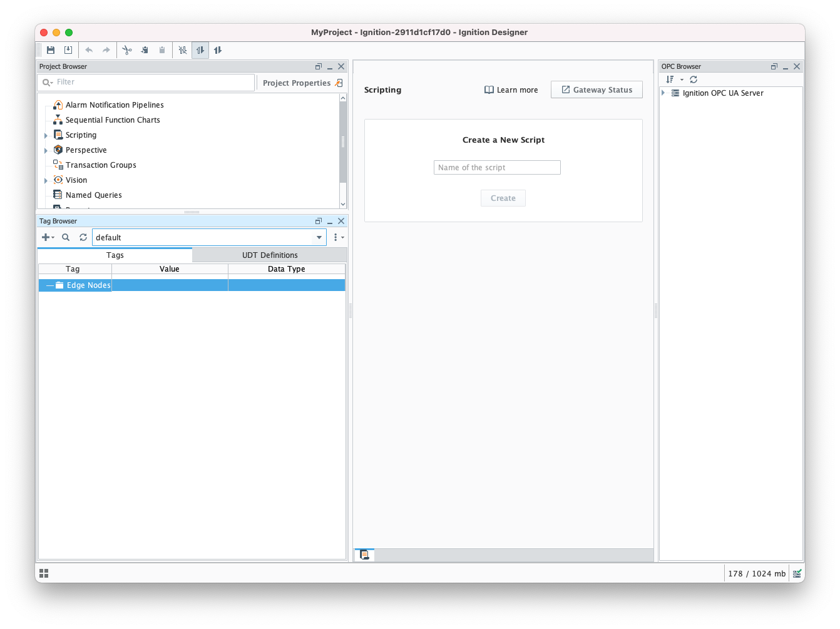
Task: Refresh the Tag Browser
Action: 83,237
